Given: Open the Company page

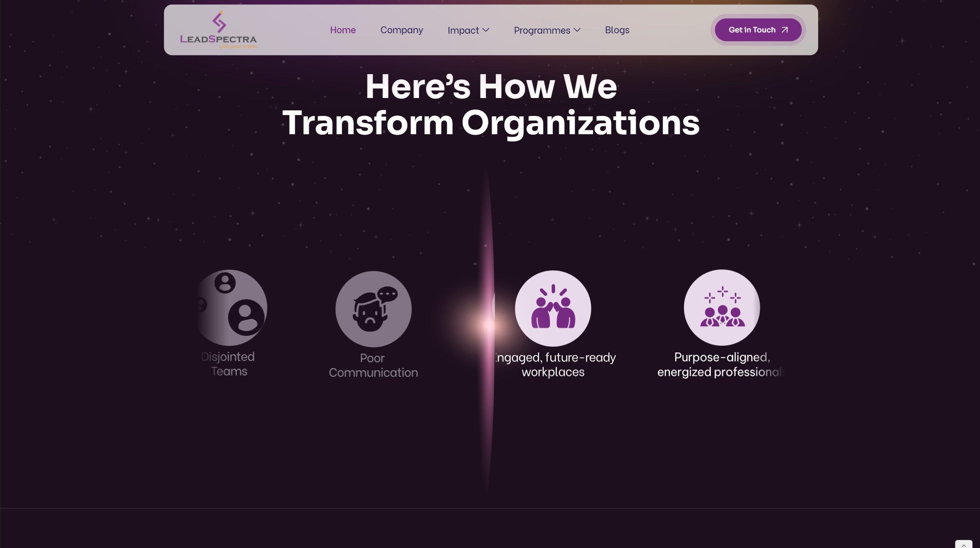Looking at the screenshot, I should (x=402, y=30).
